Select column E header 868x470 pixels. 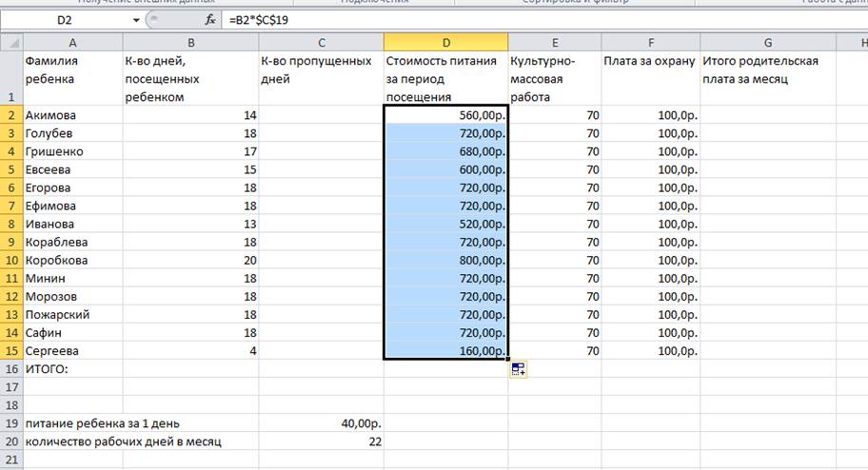pos(555,43)
